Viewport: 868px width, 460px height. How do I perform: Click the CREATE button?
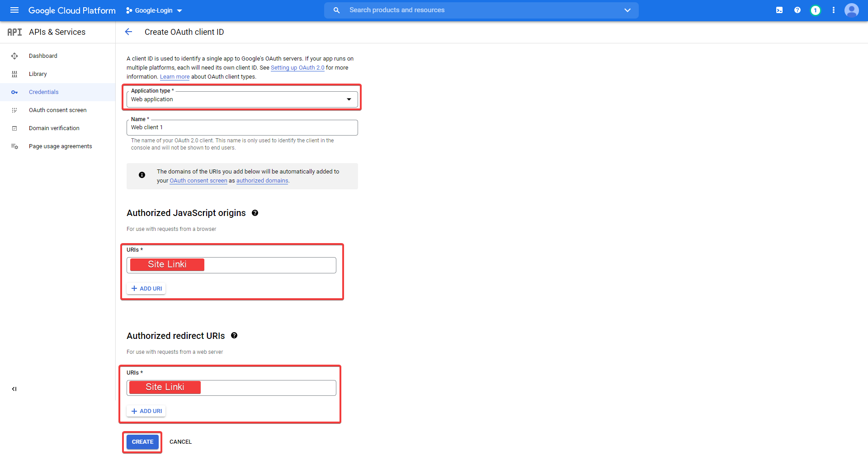(x=142, y=442)
